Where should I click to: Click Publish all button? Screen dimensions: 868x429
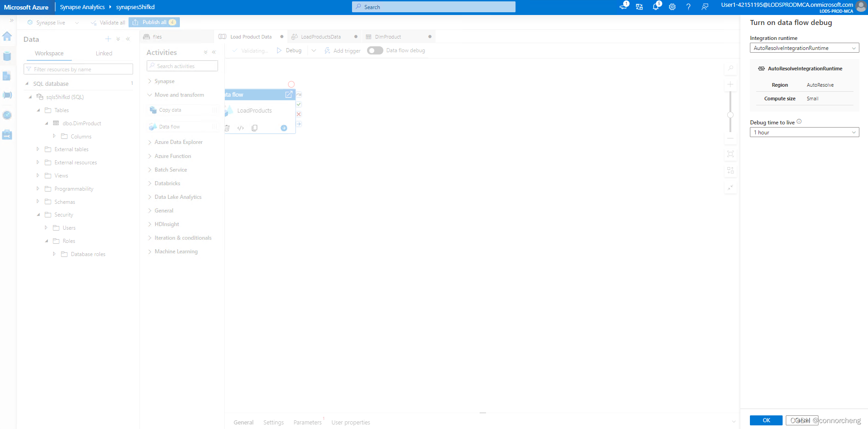pos(154,22)
